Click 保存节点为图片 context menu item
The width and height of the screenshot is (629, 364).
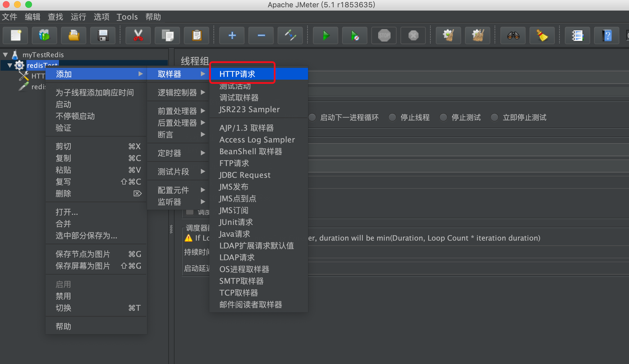[x=83, y=254]
